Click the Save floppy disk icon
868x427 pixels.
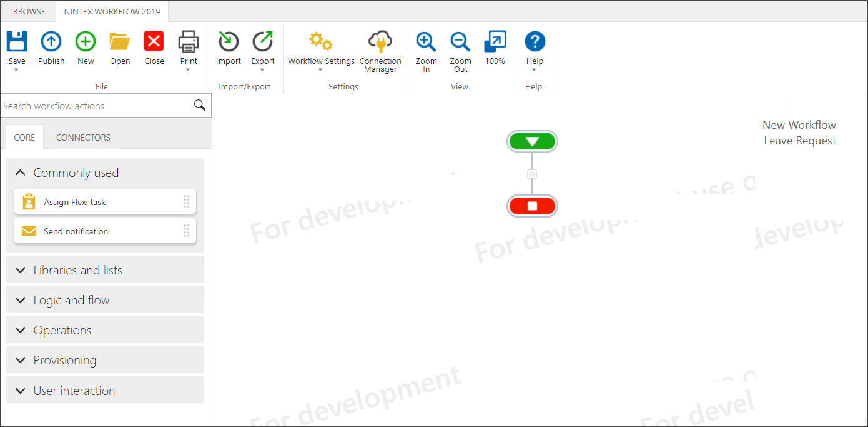point(17,41)
